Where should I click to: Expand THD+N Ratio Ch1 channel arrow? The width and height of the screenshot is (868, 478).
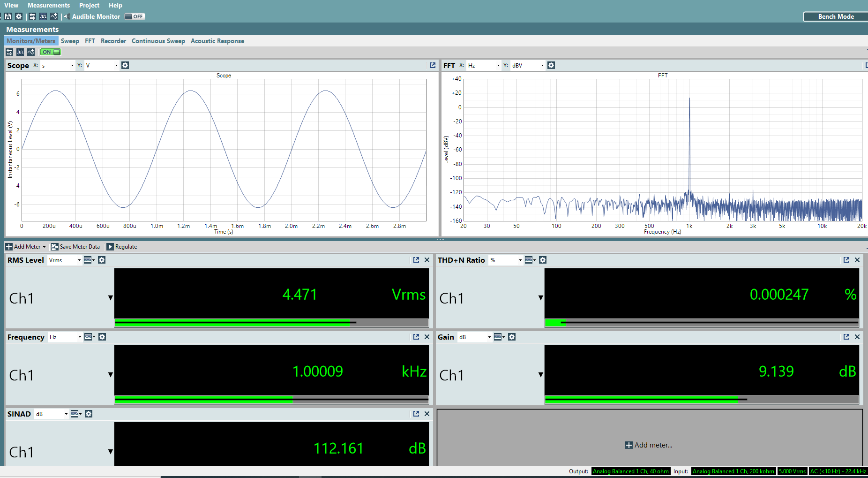(x=541, y=297)
